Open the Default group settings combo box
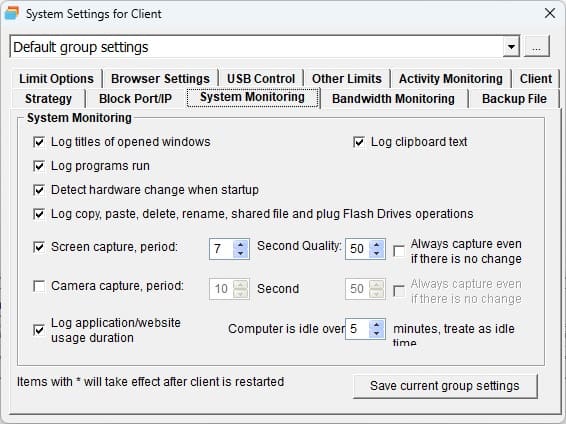 265,47
